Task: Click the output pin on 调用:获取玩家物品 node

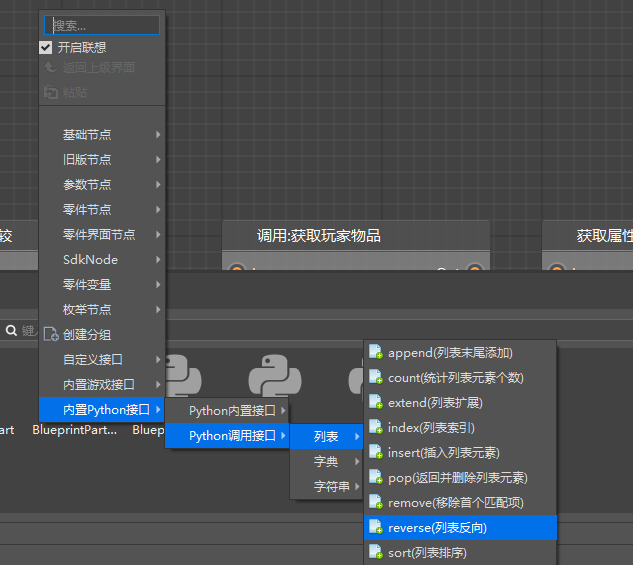Action: click(475, 267)
